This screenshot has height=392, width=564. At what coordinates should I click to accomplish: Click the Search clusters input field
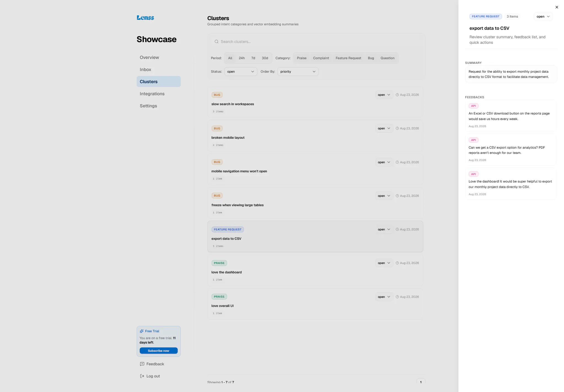click(x=316, y=42)
